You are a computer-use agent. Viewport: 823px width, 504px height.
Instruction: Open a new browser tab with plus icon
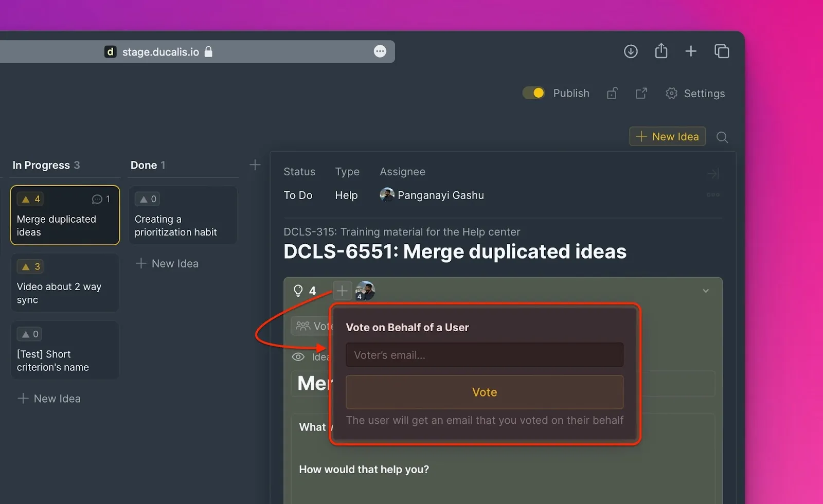point(691,51)
